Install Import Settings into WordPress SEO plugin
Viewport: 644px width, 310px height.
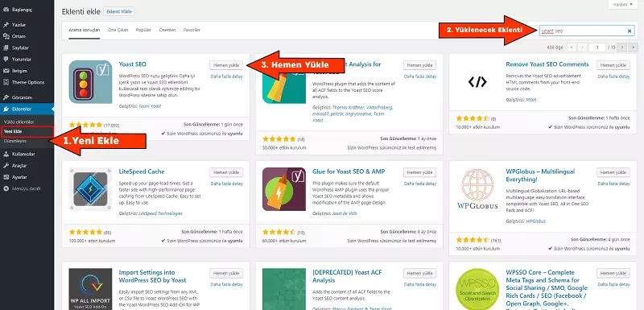tap(226, 273)
